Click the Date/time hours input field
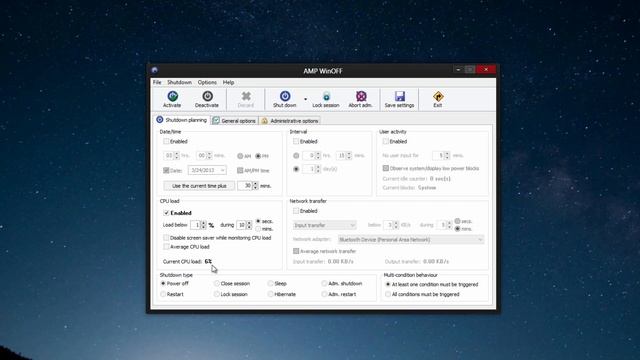Screen dimensions: 640x360 (x=169, y=156)
